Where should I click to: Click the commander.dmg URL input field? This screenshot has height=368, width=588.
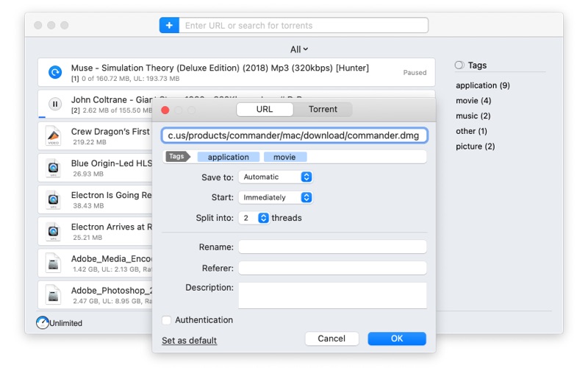coord(295,135)
